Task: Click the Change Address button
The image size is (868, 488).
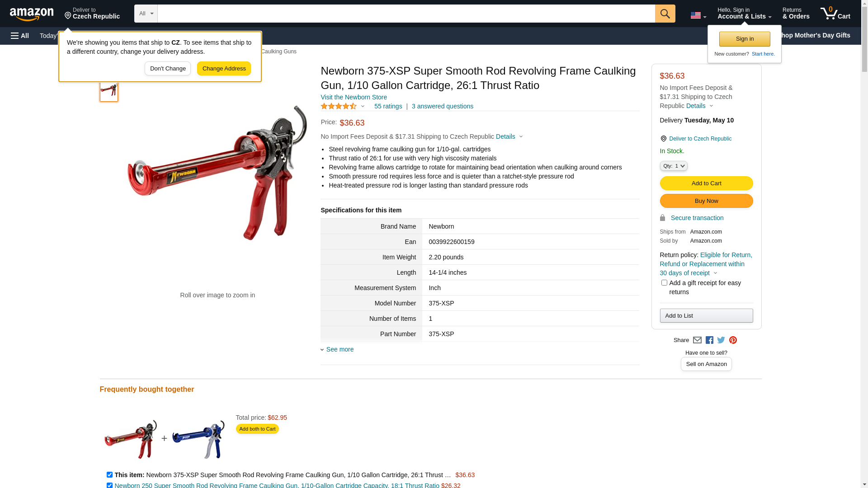Action: click(224, 69)
